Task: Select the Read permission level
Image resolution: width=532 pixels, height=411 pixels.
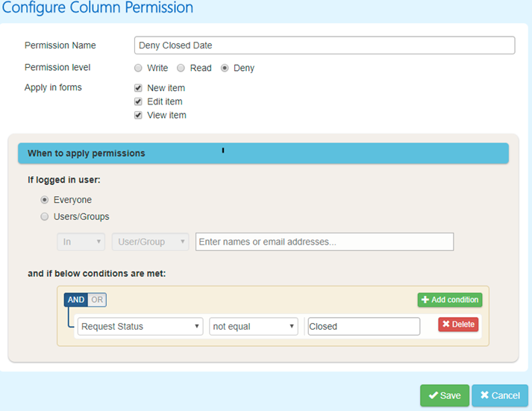Action: pyautogui.click(x=181, y=68)
